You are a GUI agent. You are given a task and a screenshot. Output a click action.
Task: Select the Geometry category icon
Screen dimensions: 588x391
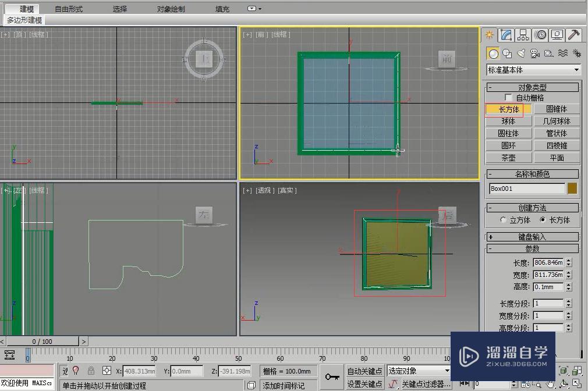click(x=494, y=54)
